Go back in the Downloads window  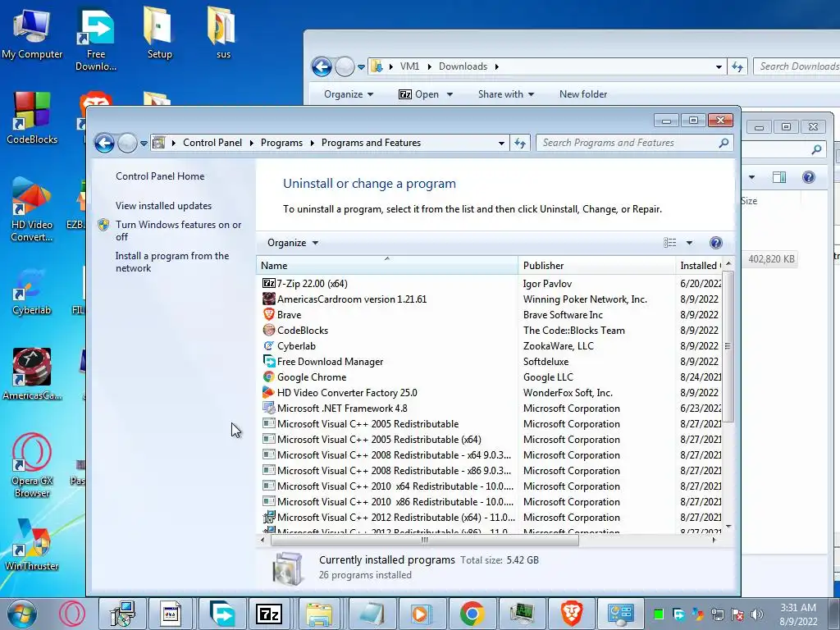322,67
